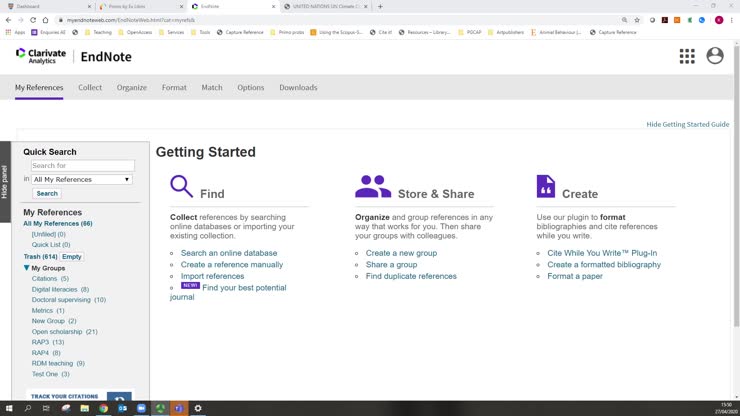Hide the Getting Started Guide
Image resolution: width=740 pixels, height=416 pixels.
click(x=688, y=124)
